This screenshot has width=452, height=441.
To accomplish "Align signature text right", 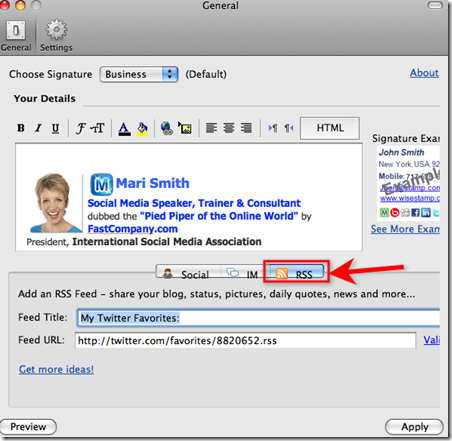I will click(x=246, y=128).
